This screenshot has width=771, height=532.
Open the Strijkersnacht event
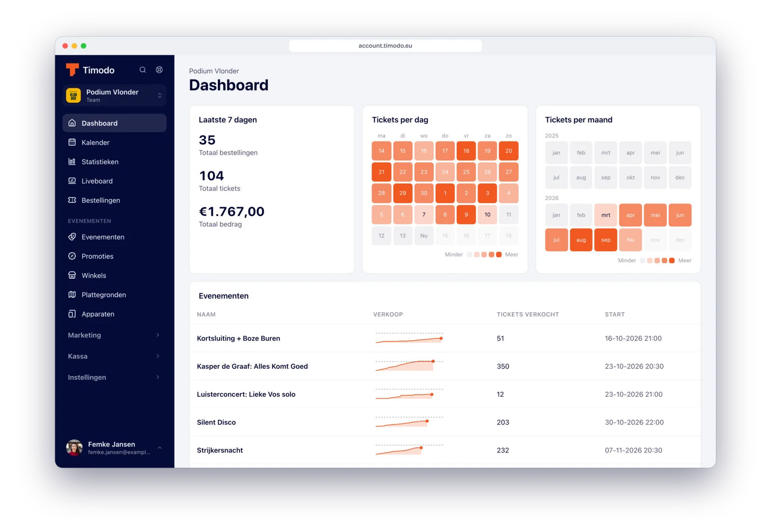coord(220,450)
